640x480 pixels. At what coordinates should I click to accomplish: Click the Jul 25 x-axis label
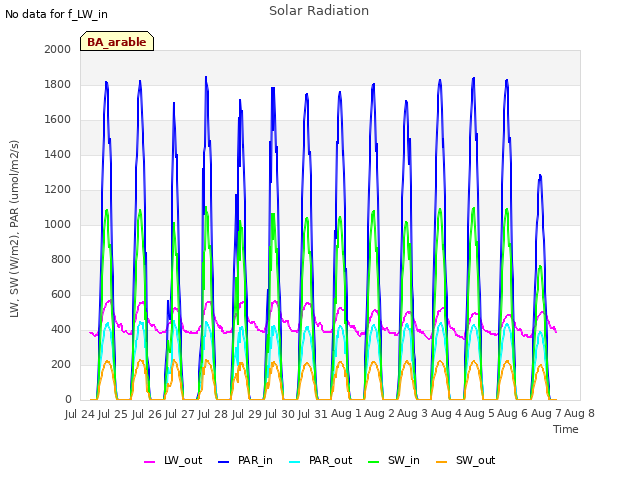(x=113, y=414)
